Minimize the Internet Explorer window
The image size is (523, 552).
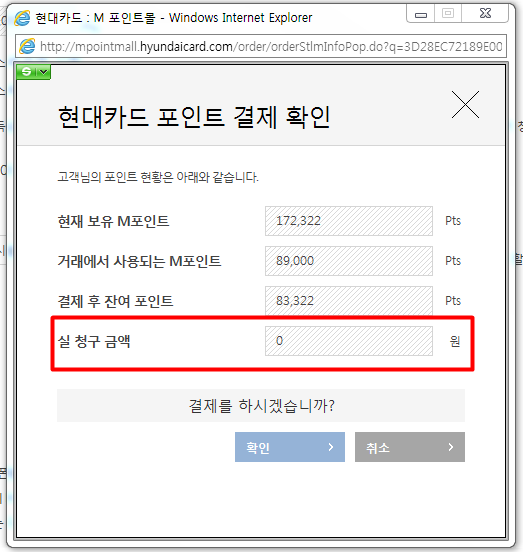[421, 14]
